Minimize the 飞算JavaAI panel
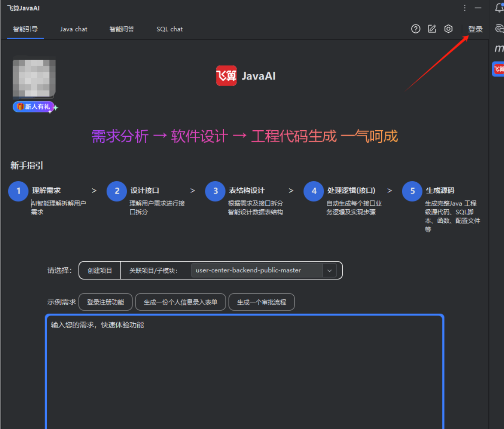The image size is (504, 429). coord(478,8)
